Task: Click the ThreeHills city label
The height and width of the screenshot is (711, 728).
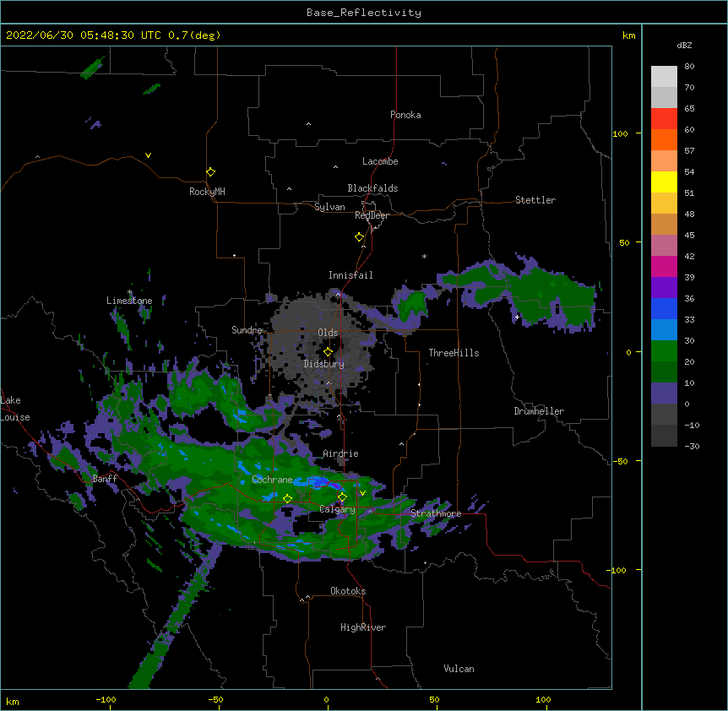Action: click(454, 353)
